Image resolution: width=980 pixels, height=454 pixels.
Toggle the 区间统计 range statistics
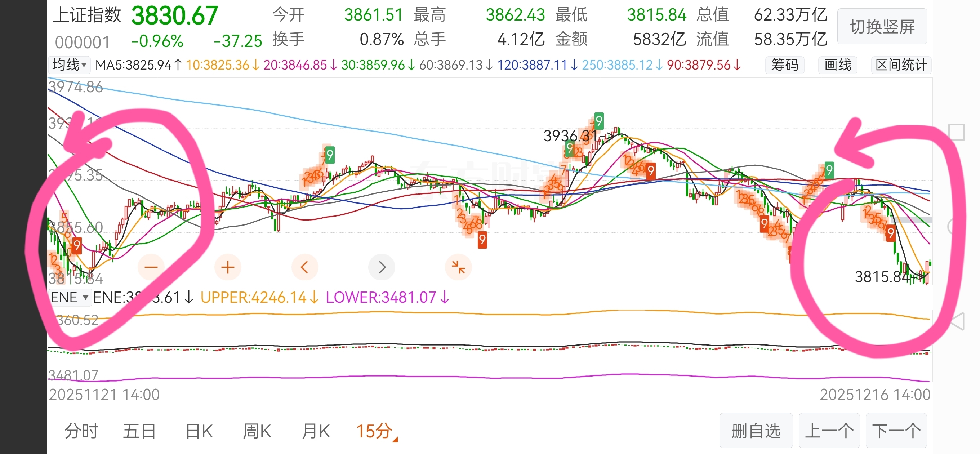[901, 65]
